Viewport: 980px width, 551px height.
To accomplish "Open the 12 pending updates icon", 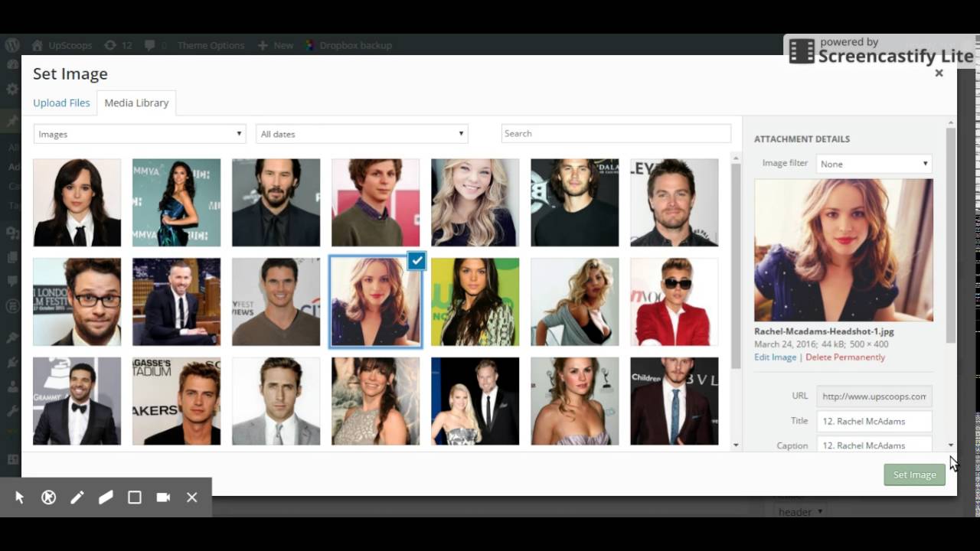I will tap(118, 45).
